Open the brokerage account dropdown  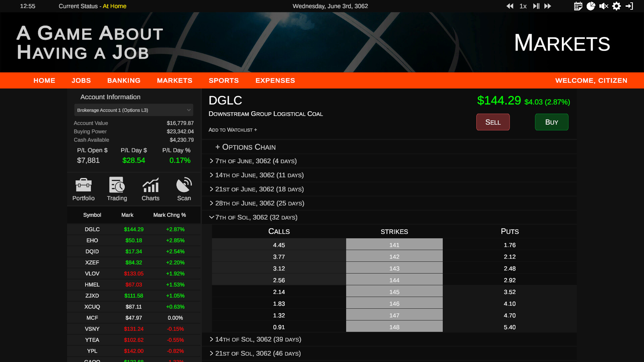point(133,110)
